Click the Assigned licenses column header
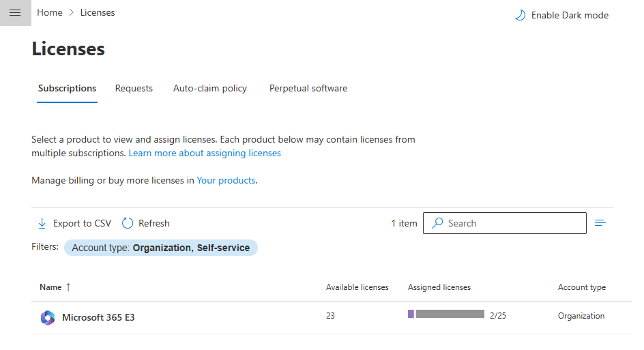 pyautogui.click(x=439, y=287)
